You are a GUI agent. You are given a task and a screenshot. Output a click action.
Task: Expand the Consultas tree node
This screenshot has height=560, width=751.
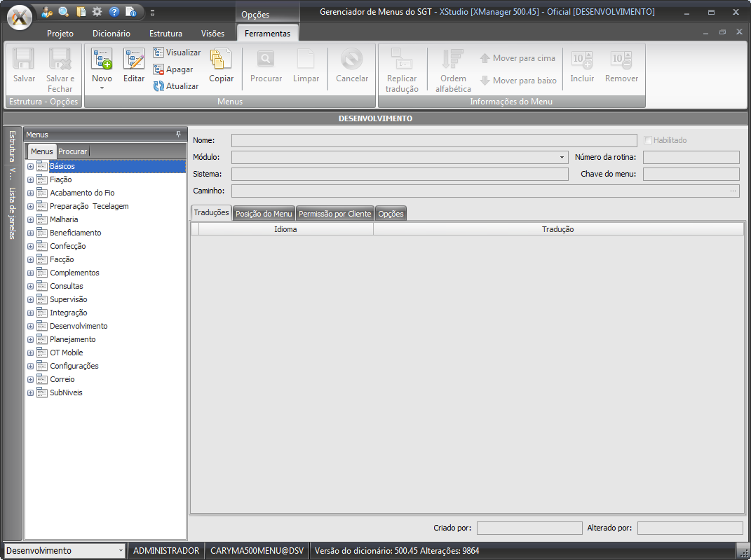pos(30,286)
